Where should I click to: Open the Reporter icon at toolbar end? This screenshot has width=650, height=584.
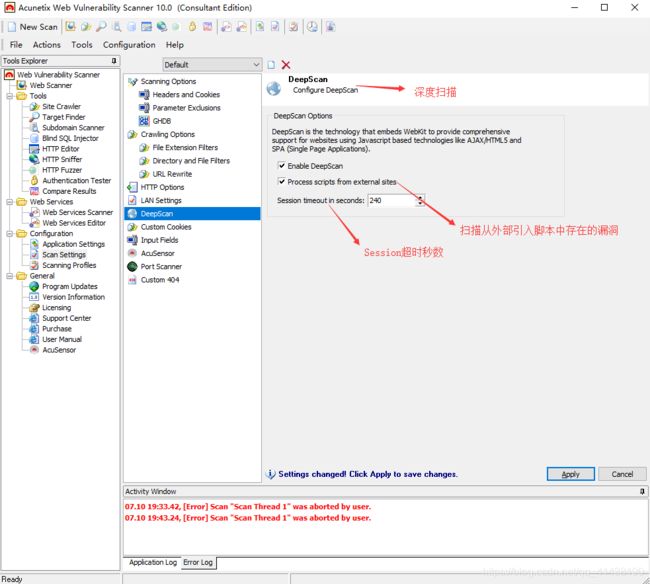[x=330, y=27]
